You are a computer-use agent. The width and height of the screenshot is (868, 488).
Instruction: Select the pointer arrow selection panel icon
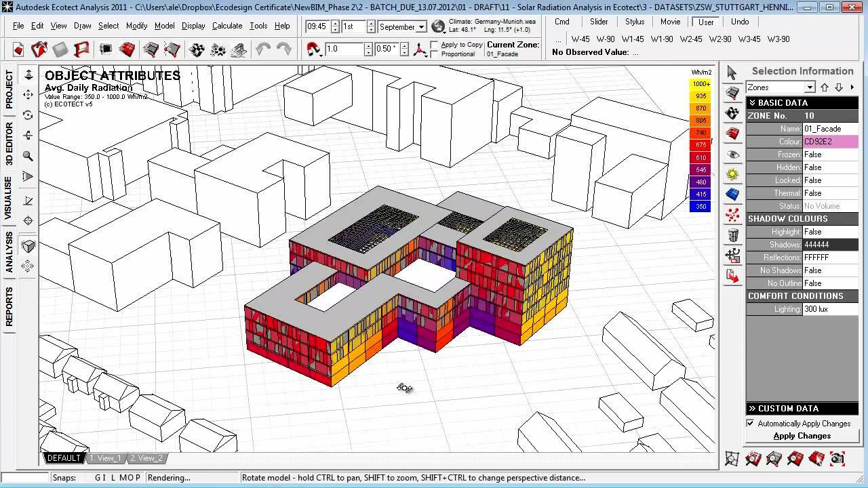732,73
